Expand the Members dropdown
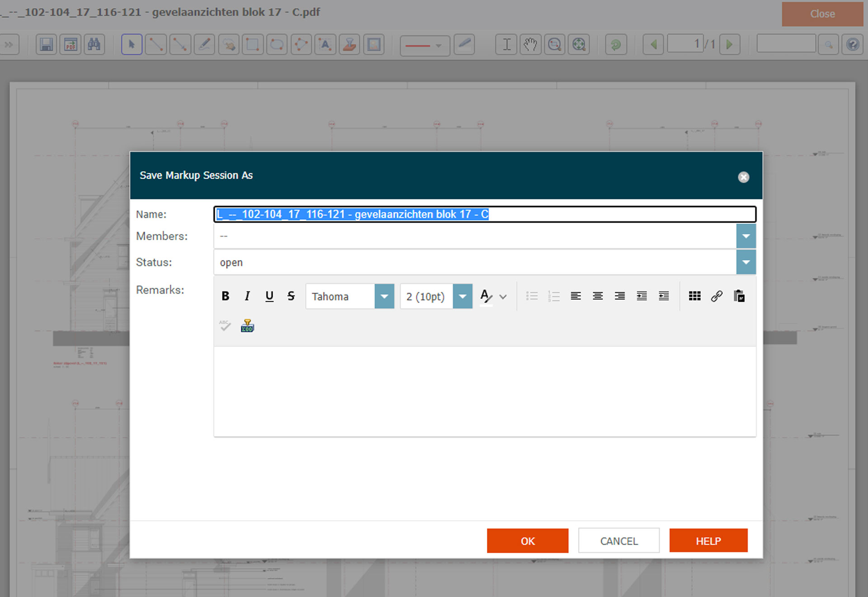The height and width of the screenshot is (597, 868). coord(745,236)
